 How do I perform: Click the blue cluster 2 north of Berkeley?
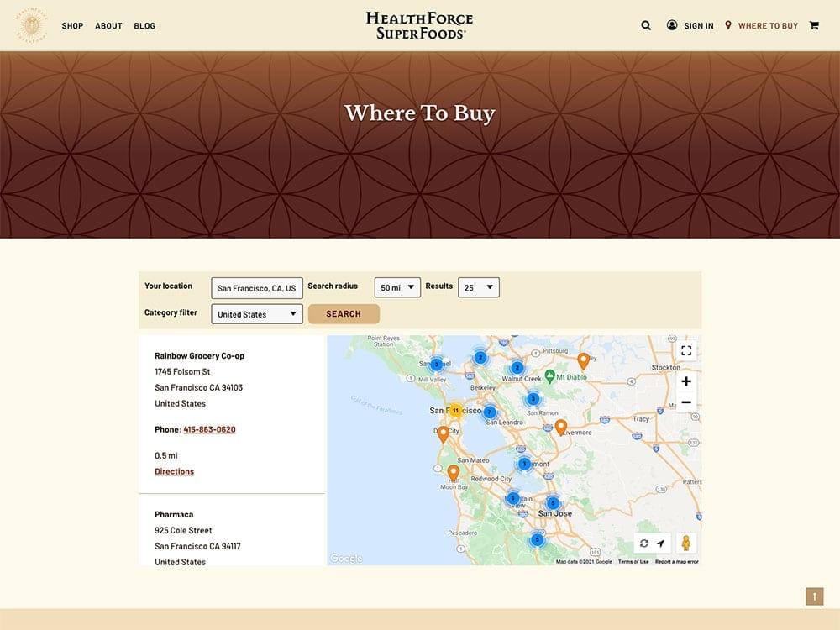pos(480,357)
